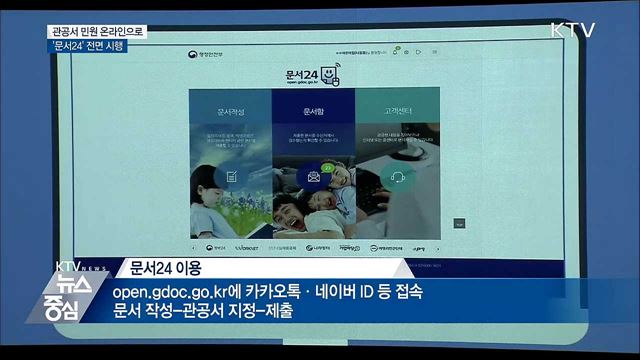The width and height of the screenshot is (640, 360).
Task: Click the '관공서 민원 온라인으로' headline tag
Action: 97,31
